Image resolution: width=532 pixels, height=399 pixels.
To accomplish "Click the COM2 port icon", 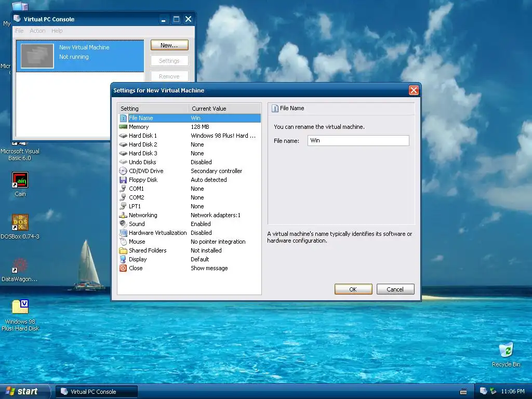I will click(x=123, y=197).
